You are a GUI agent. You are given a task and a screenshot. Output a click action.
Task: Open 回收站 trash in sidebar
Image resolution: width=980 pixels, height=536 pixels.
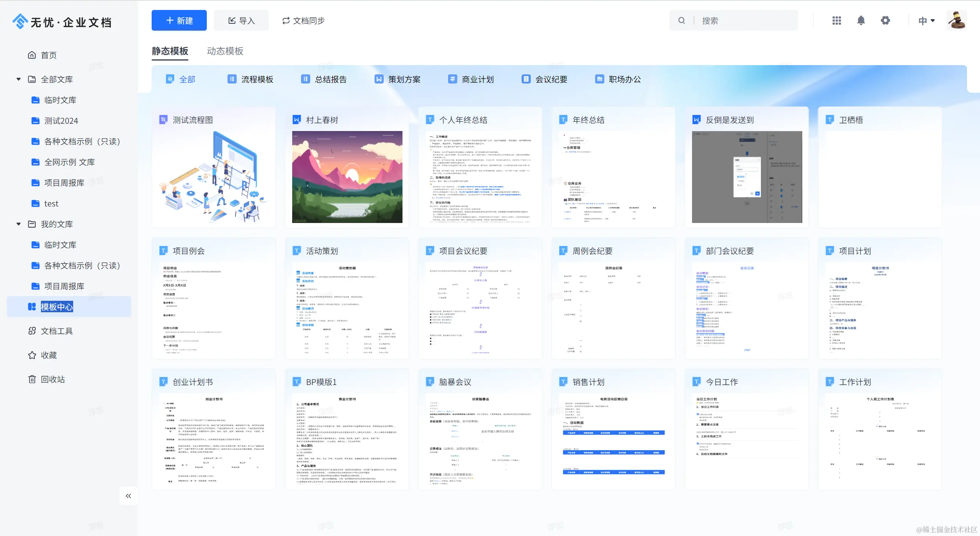point(52,379)
